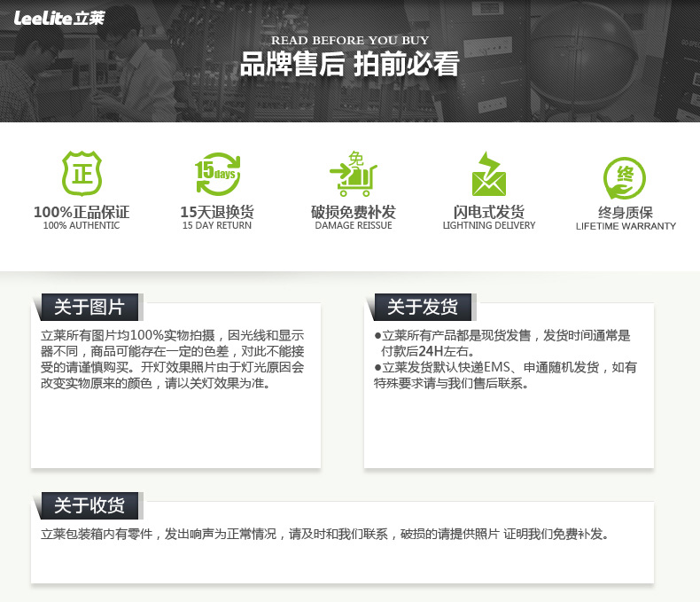The height and width of the screenshot is (602, 700).
Task: Click the Leelite 立莱 logo
Action: (x=59, y=18)
